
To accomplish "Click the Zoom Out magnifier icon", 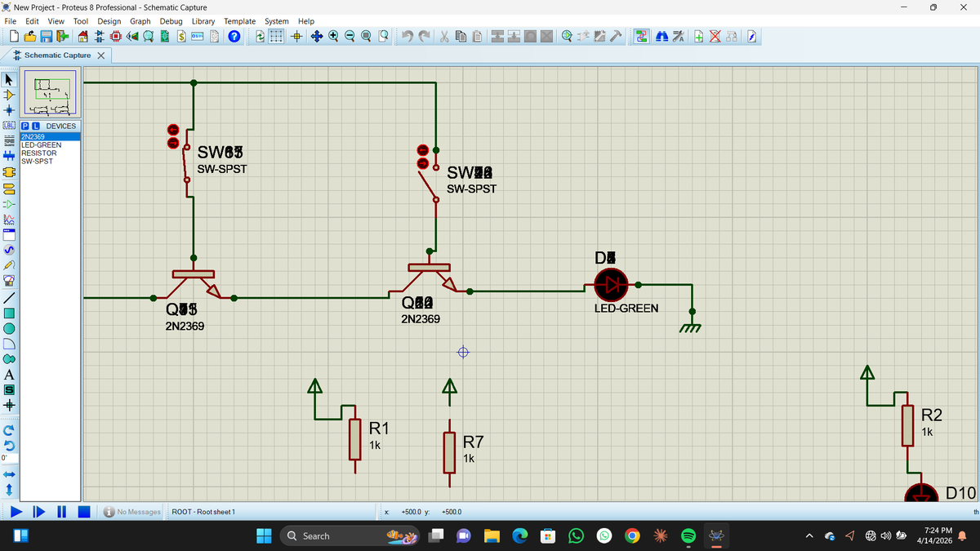I will click(350, 37).
